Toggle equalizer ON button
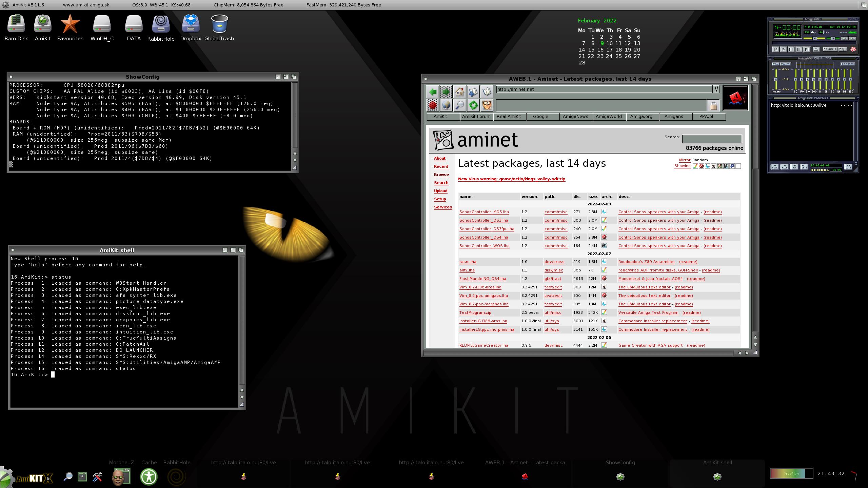The height and width of the screenshot is (488, 868). (775, 64)
